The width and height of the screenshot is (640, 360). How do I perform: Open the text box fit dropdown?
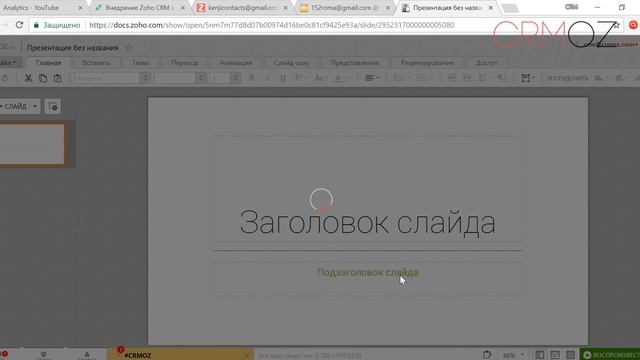[x=528, y=78]
